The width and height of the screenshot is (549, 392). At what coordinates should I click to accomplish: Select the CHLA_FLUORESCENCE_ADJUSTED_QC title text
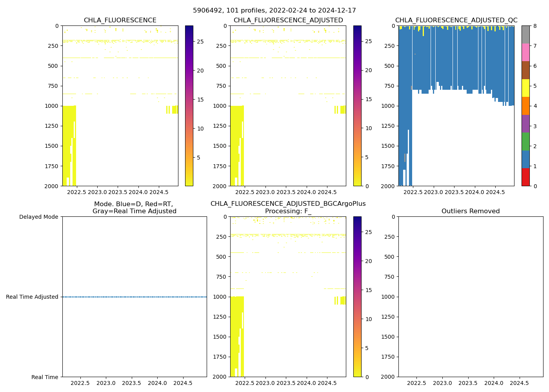456,20
